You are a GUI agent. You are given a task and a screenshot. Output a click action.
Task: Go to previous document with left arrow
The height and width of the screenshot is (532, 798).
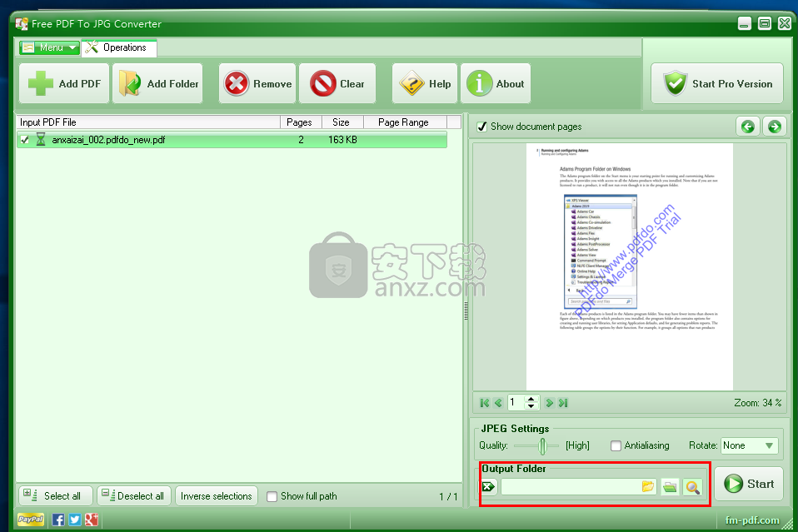[x=748, y=127]
